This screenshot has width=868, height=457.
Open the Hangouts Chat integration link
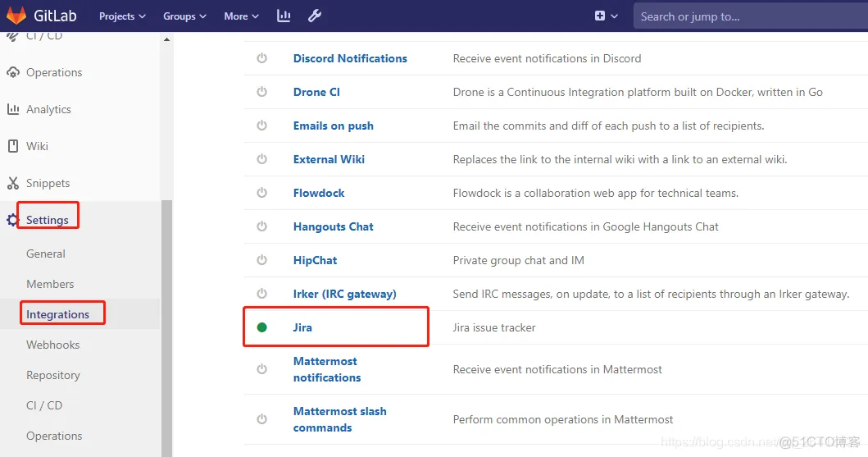pyautogui.click(x=334, y=226)
